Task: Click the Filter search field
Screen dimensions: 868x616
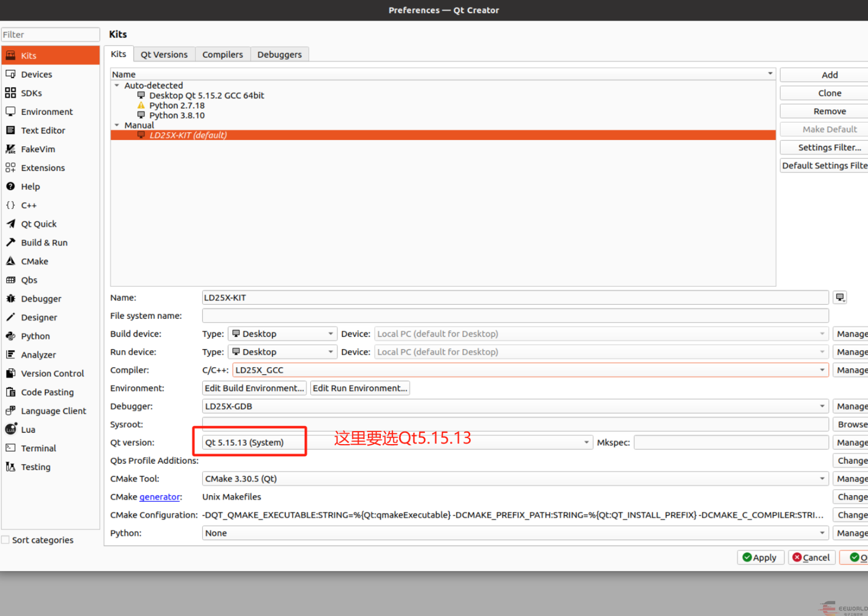Action: point(50,35)
